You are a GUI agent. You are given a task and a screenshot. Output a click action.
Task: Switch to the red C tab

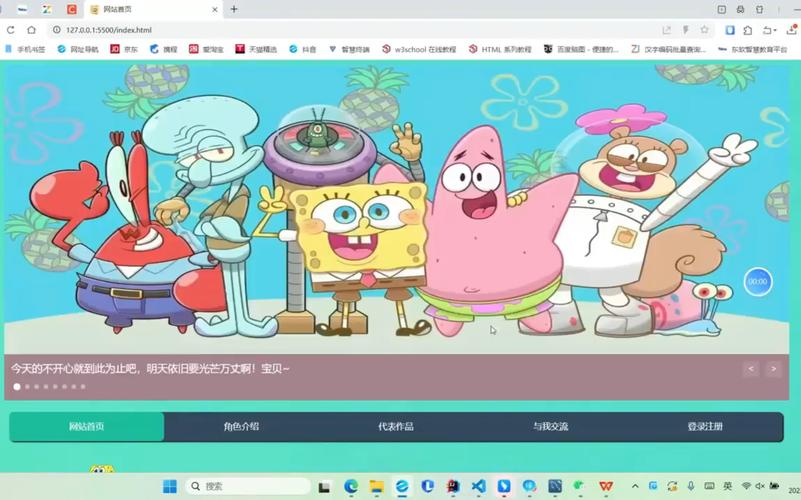click(72, 9)
